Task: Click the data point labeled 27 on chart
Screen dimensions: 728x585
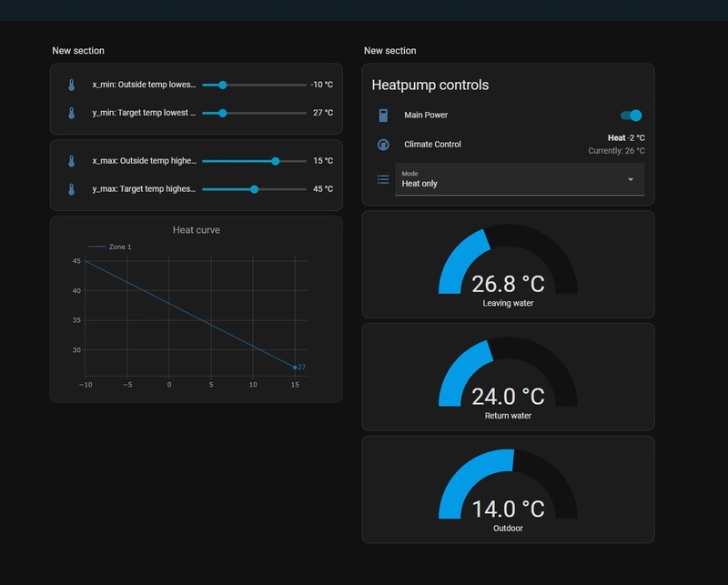Action: tap(295, 368)
